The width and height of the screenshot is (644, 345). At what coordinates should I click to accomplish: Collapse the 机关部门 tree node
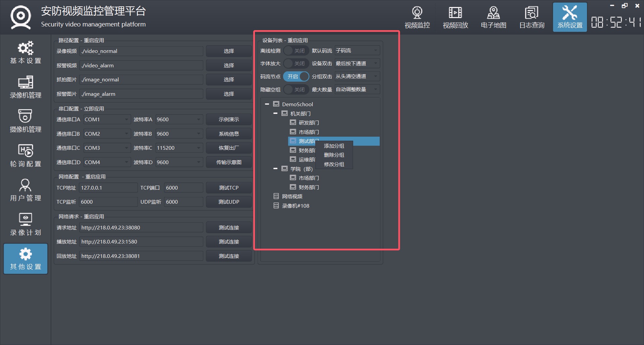pyautogui.click(x=275, y=113)
